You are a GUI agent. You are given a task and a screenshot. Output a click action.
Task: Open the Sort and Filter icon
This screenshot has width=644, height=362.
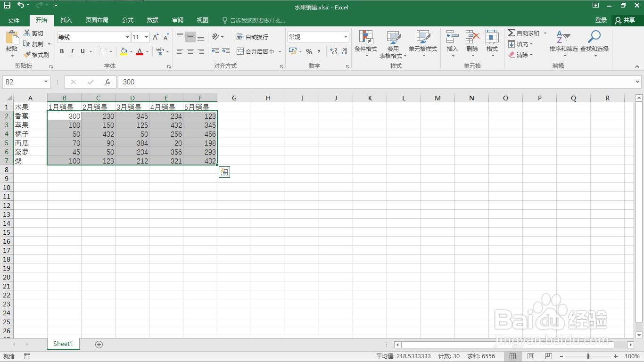[563, 37]
